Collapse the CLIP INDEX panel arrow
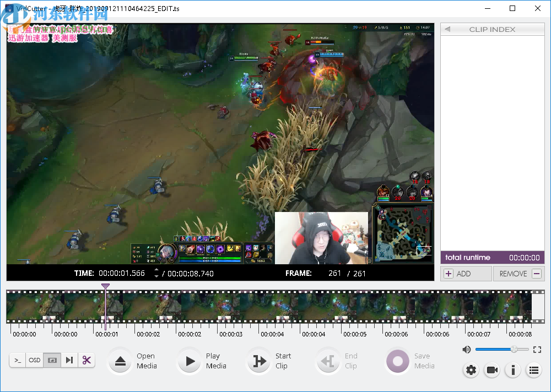 [447, 29]
